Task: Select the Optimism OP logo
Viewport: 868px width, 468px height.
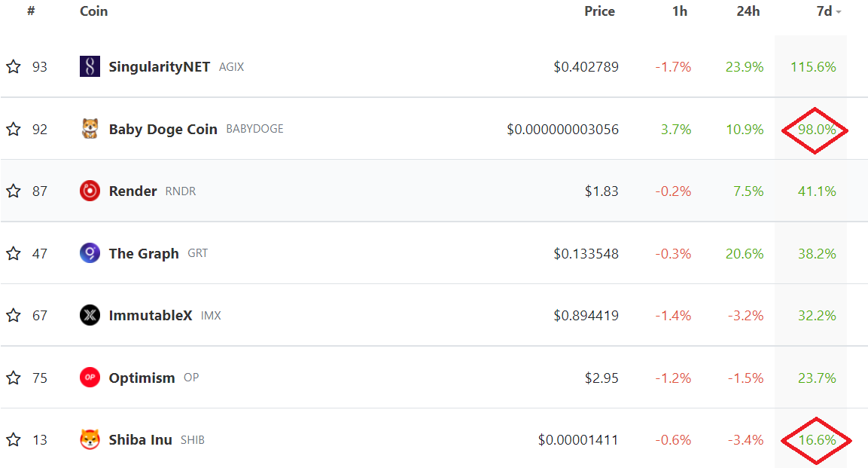Action: pos(89,377)
